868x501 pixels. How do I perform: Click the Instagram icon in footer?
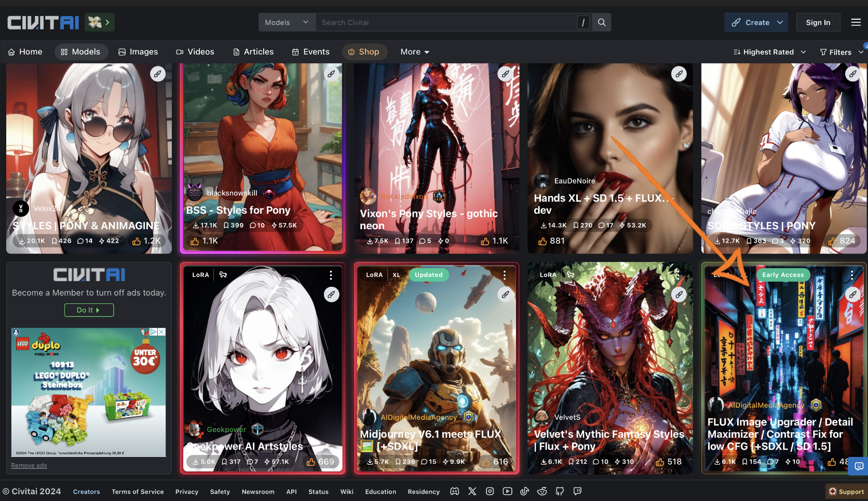pyautogui.click(x=490, y=491)
